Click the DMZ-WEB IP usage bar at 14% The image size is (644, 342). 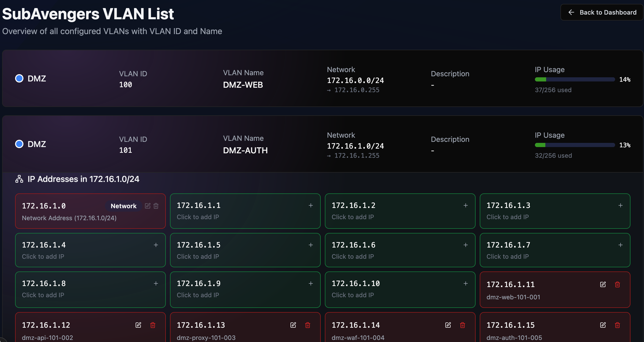(x=575, y=80)
